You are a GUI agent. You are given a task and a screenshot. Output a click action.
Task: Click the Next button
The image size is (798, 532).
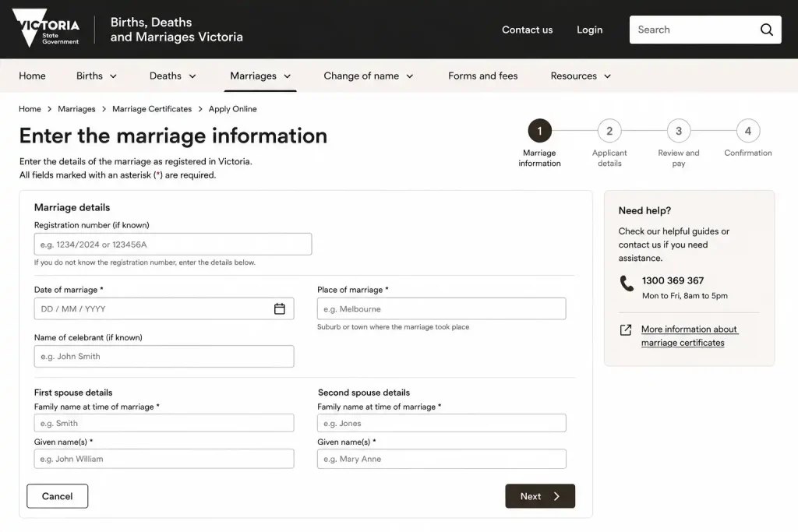(540, 496)
